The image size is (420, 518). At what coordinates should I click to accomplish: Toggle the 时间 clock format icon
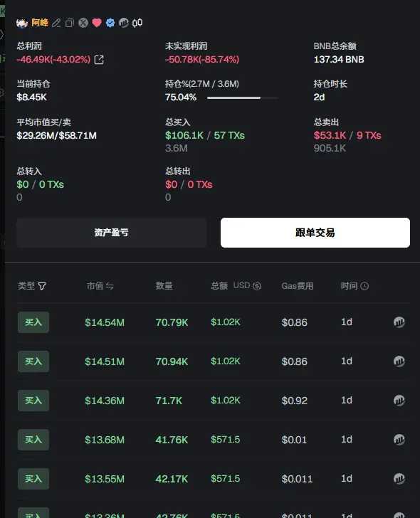pos(364,286)
